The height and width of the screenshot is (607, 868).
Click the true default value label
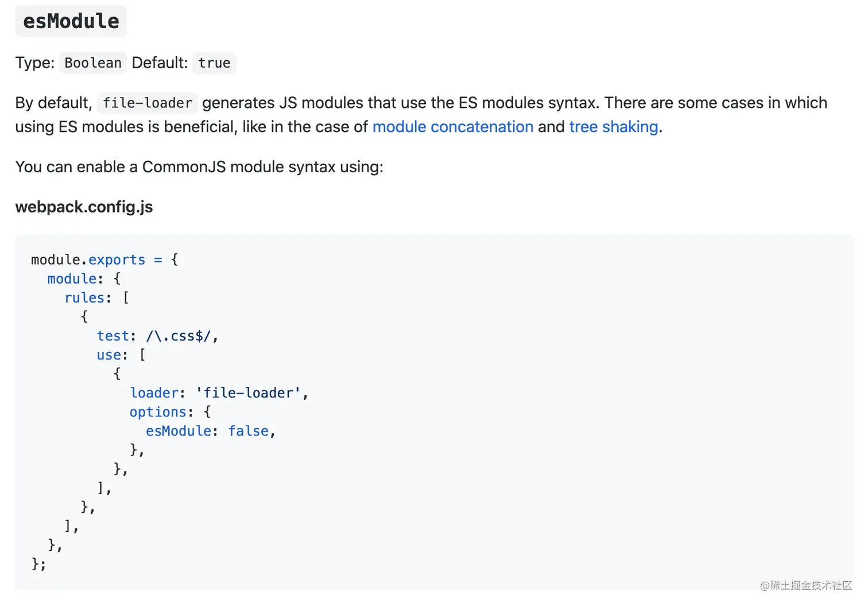point(214,63)
